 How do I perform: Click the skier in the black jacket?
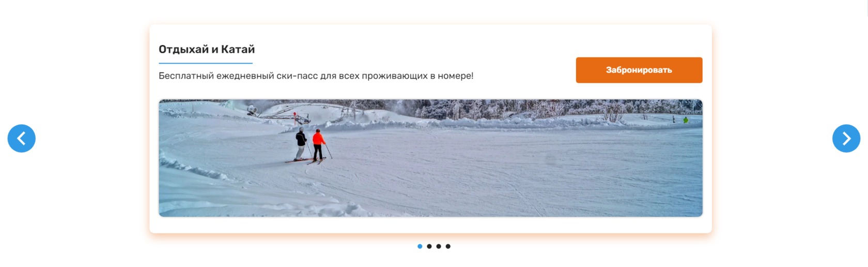click(x=301, y=144)
